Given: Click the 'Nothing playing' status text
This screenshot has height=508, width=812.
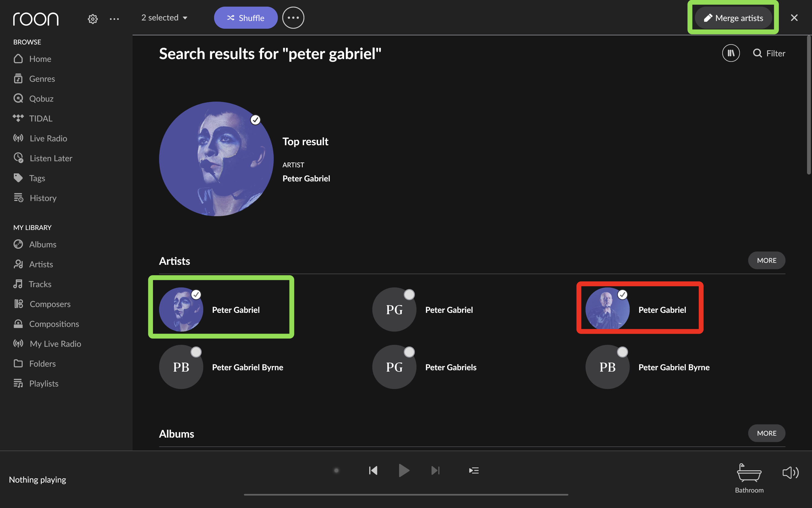Looking at the screenshot, I should [x=37, y=480].
